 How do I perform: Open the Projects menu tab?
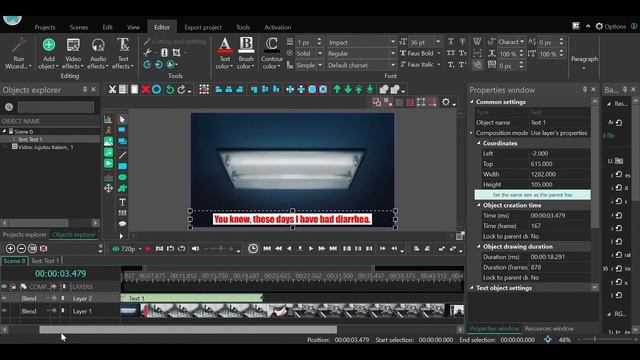pos(45,27)
